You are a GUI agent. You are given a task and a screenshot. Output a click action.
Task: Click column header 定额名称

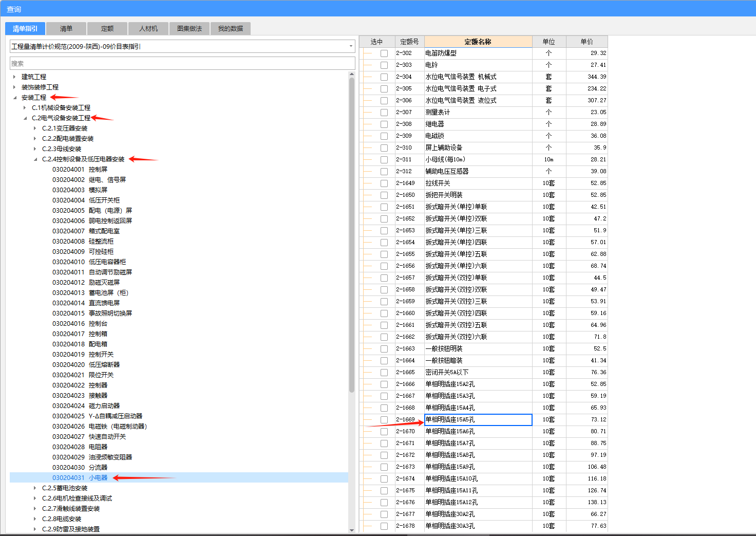click(478, 42)
